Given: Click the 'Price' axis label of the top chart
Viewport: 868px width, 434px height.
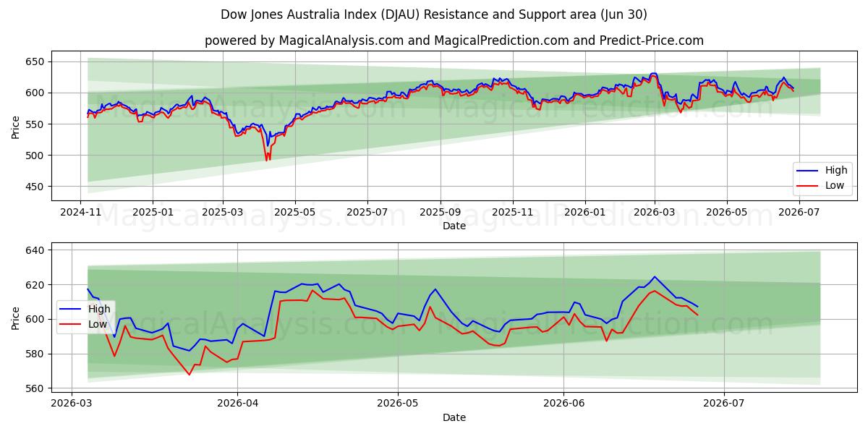Looking at the screenshot, I should coord(16,126).
